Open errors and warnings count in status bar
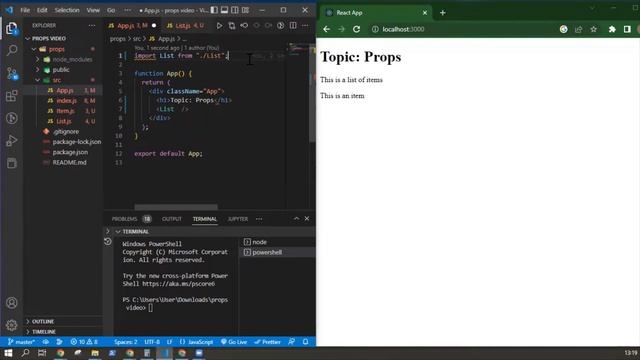Screen dimensions: 640x360 84,342
